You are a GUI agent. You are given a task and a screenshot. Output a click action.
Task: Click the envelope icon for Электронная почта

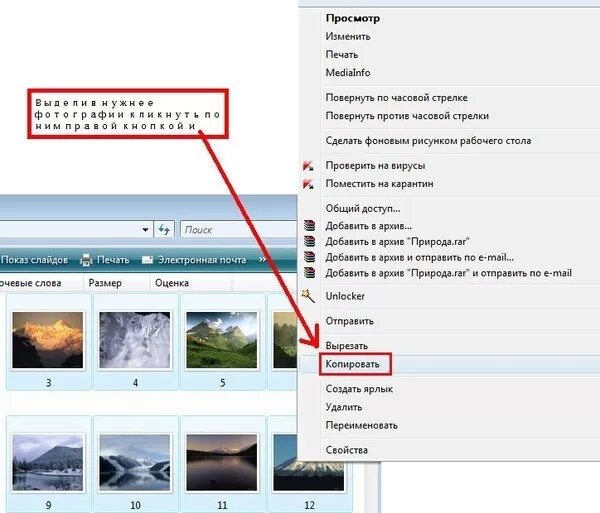[x=147, y=260]
